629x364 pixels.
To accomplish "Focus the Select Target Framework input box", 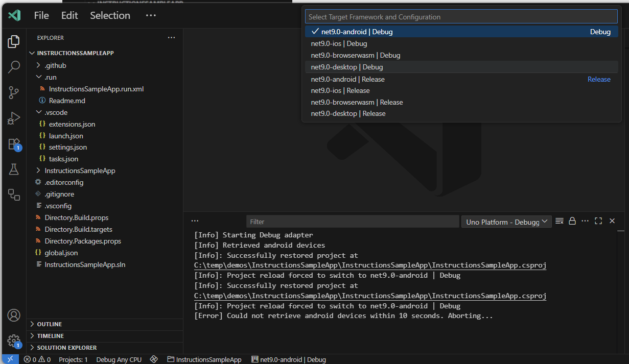I will pyautogui.click(x=461, y=17).
